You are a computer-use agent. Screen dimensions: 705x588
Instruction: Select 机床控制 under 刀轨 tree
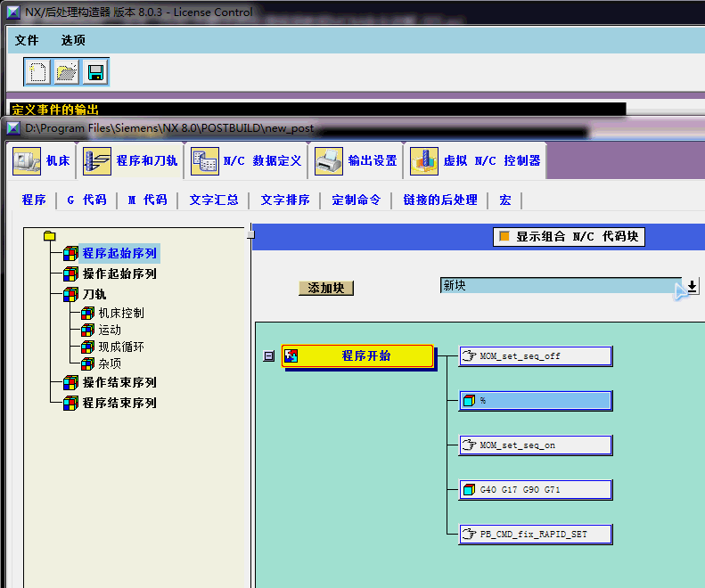pyautogui.click(x=121, y=313)
